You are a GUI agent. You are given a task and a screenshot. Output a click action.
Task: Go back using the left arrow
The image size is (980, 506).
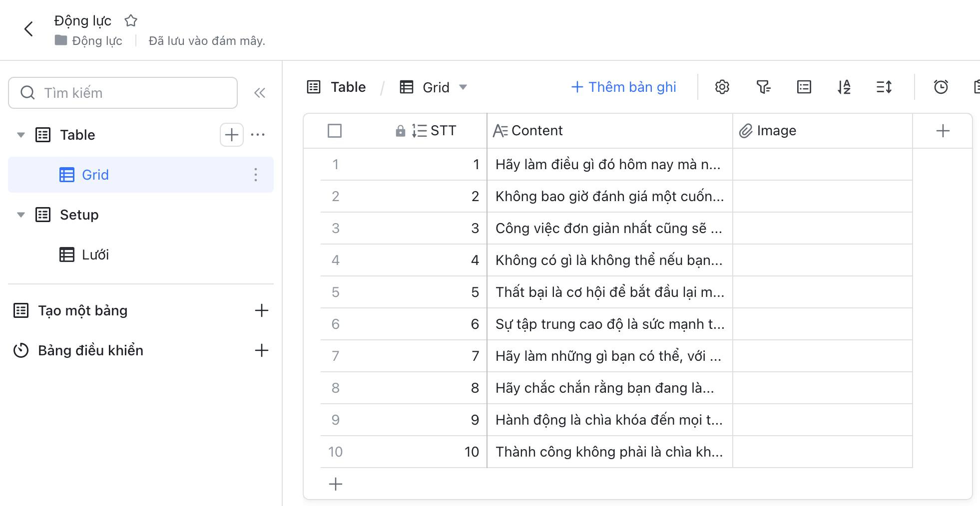pos(28,29)
